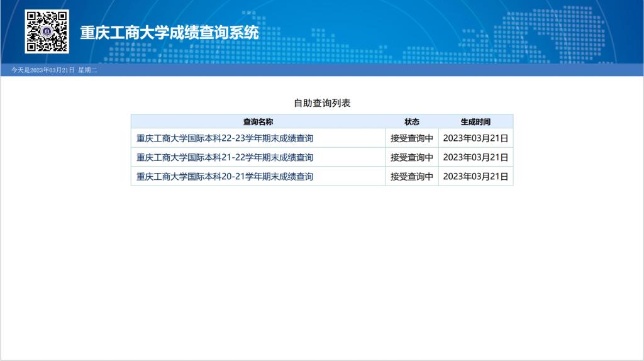This screenshot has height=361, width=644.
Task: Open the 21-22学年期末成绩查询 link
Action: [225, 157]
